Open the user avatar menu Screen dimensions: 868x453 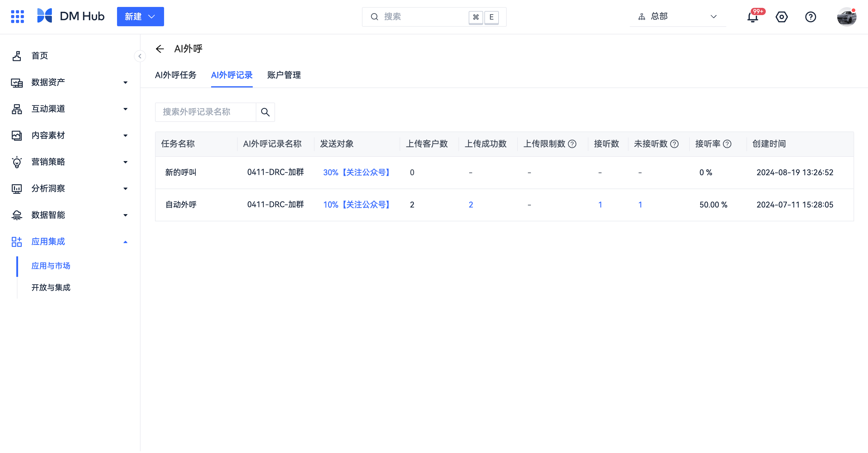pos(847,17)
